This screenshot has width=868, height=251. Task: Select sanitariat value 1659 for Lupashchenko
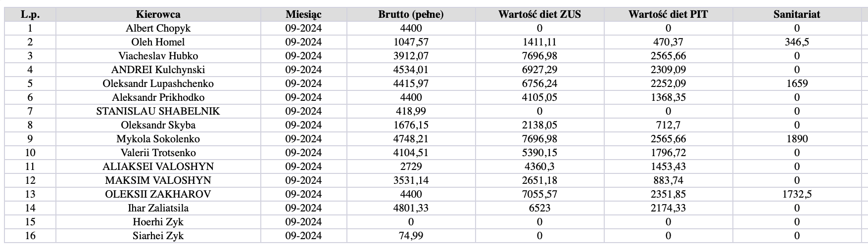[797, 84]
